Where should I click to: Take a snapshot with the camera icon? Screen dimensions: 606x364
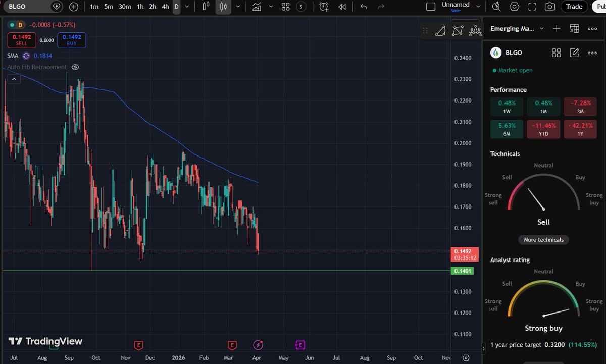click(549, 7)
